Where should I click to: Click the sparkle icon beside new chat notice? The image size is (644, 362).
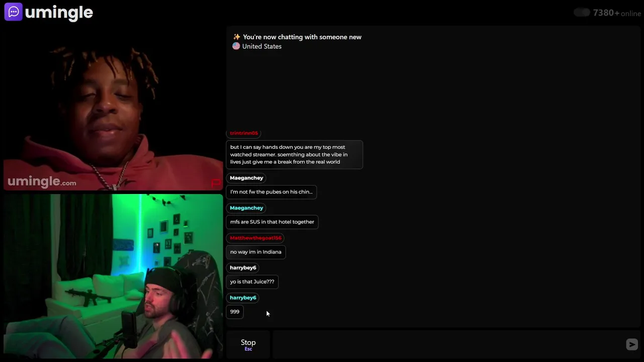236,37
